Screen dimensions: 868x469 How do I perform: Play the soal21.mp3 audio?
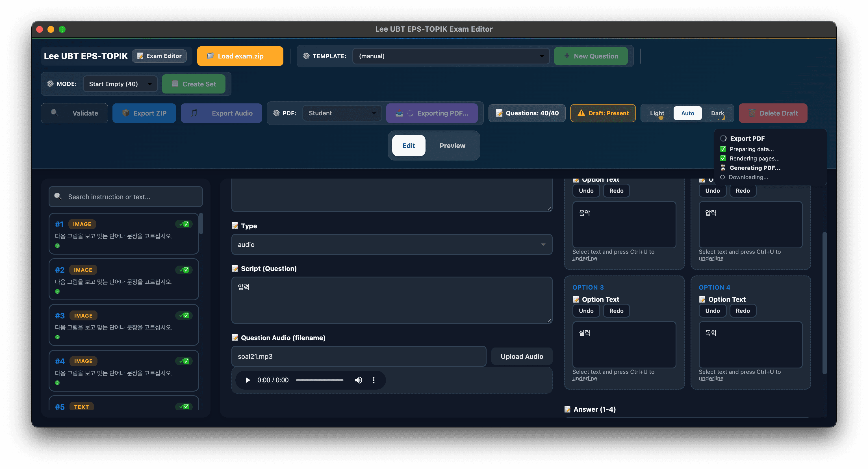coord(248,380)
